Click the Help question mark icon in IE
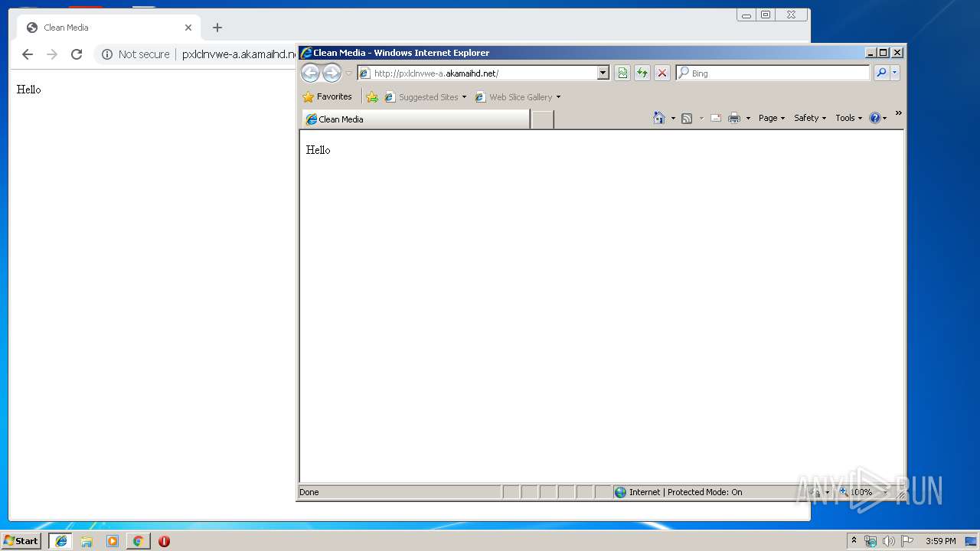 [x=875, y=118]
